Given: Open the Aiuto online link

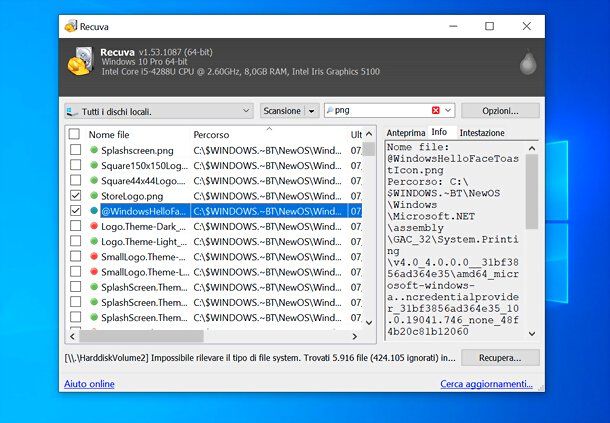Looking at the screenshot, I should pyautogui.click(x=89, y=384).
